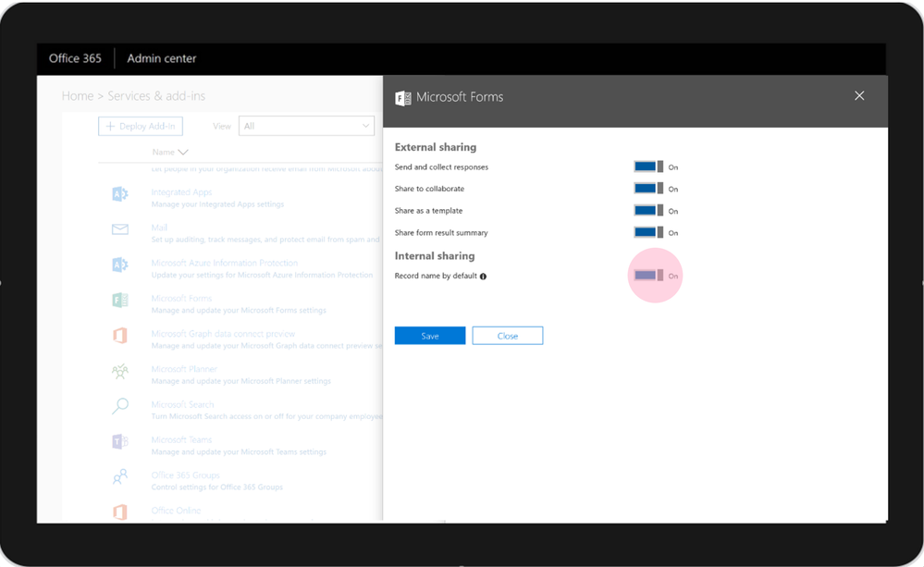The image size is (924, 567).
Task: Open Office Online entry
Action: pyautogui.click(x=176, y=511)
